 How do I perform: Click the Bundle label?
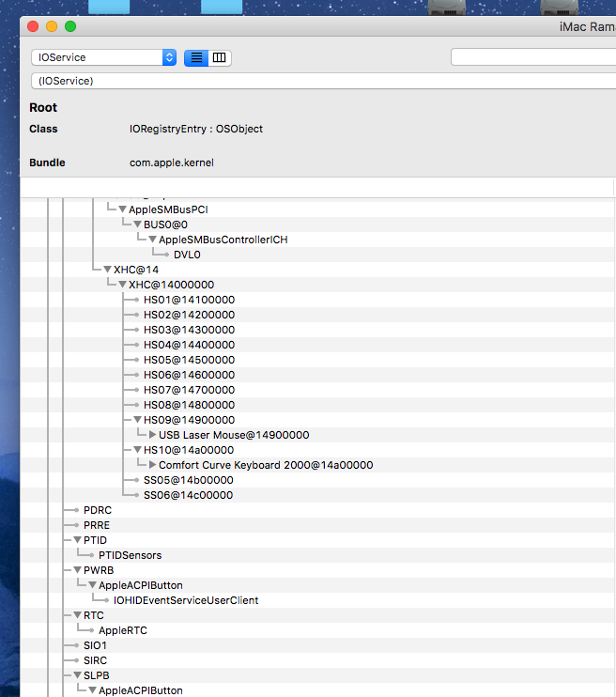pos(47,163)
